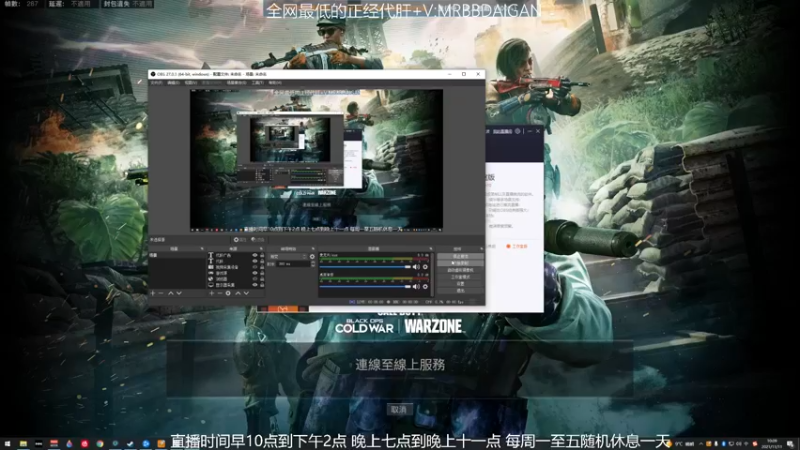
Task: Hide the first text source via eye icon
Action: pyautogui.click(x=255, y=255)
